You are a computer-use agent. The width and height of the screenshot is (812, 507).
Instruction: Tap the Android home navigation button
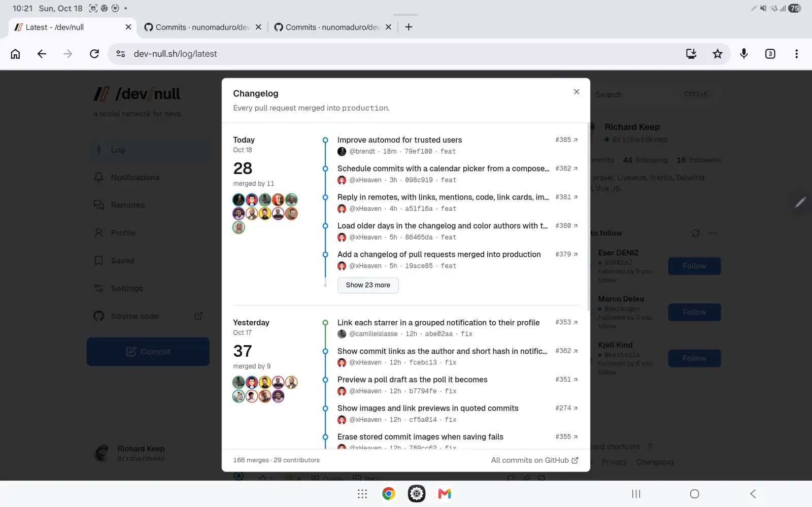coord(695,494)
